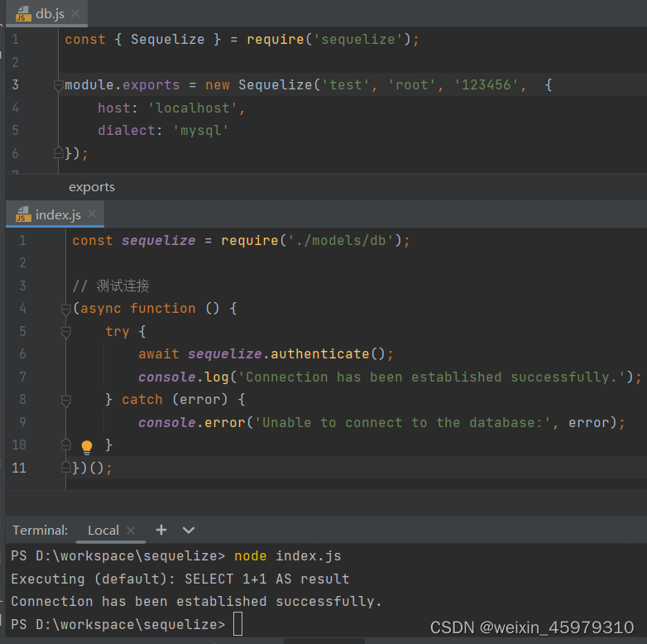This screenshot has height=644, width=647.
Task: Click the 'mysql' dialect value
Action: click(x=200, y=131)
